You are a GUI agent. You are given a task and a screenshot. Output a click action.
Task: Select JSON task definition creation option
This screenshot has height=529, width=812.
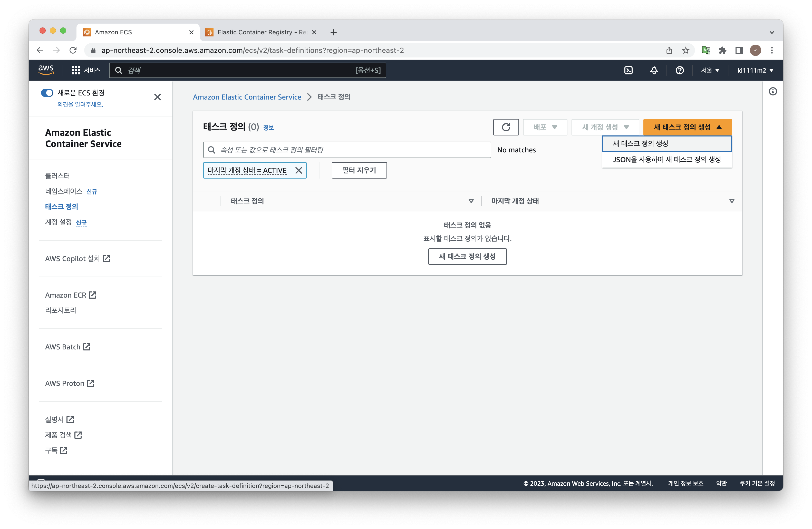point(666,160)
